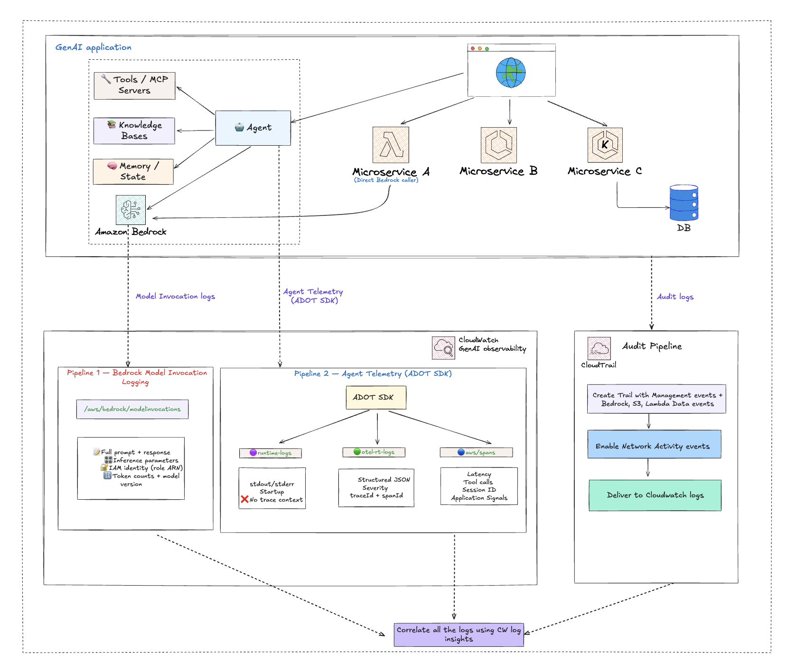
Task: Click the Latency Tool calls text box
Action: point(479,486)
